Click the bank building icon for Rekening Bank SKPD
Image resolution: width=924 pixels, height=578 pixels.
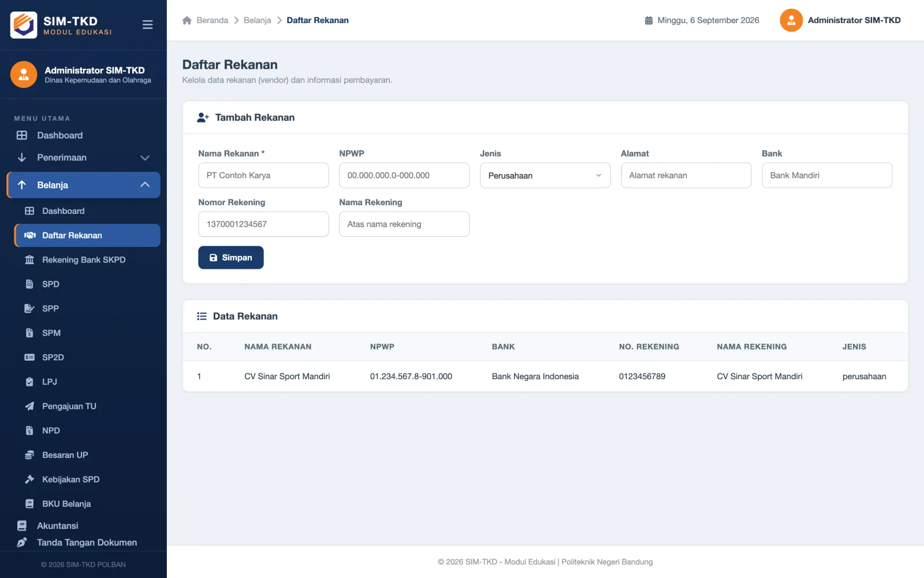(x=29, y=260)
